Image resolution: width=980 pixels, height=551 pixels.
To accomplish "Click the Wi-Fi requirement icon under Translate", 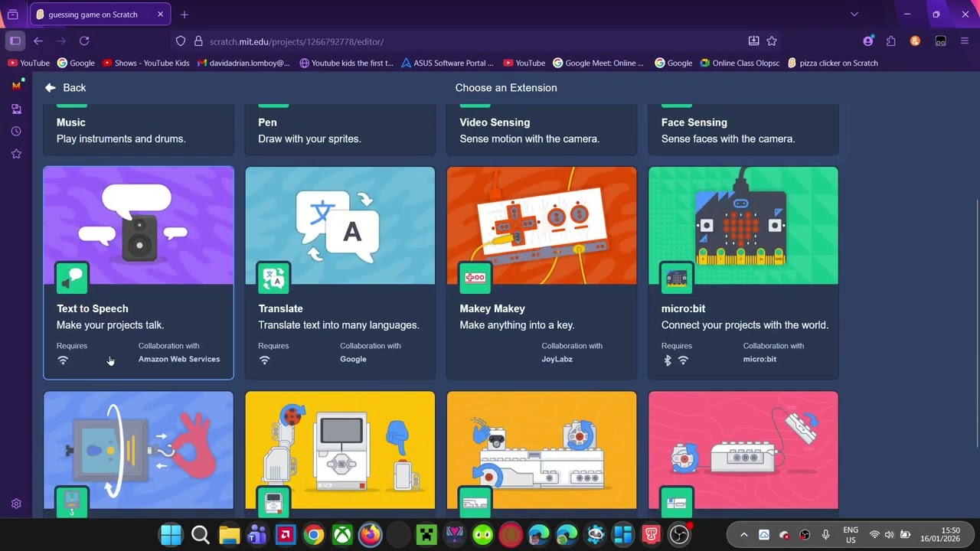I will coord(265,360).
